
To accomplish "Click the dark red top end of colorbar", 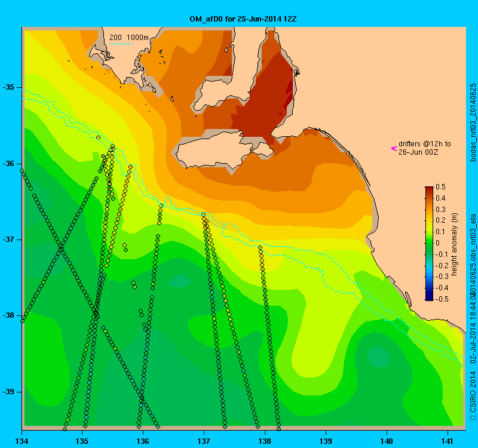I will 429,189.
